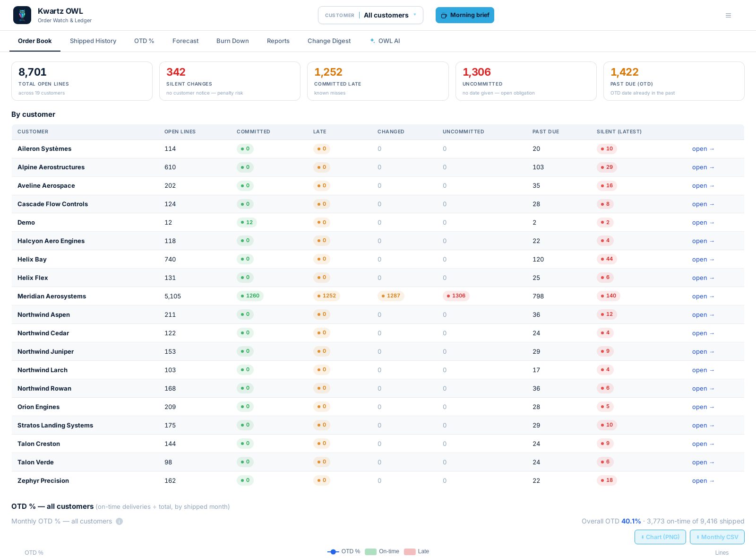Click the Committed Late 1,252 card

tap(378, 81)
